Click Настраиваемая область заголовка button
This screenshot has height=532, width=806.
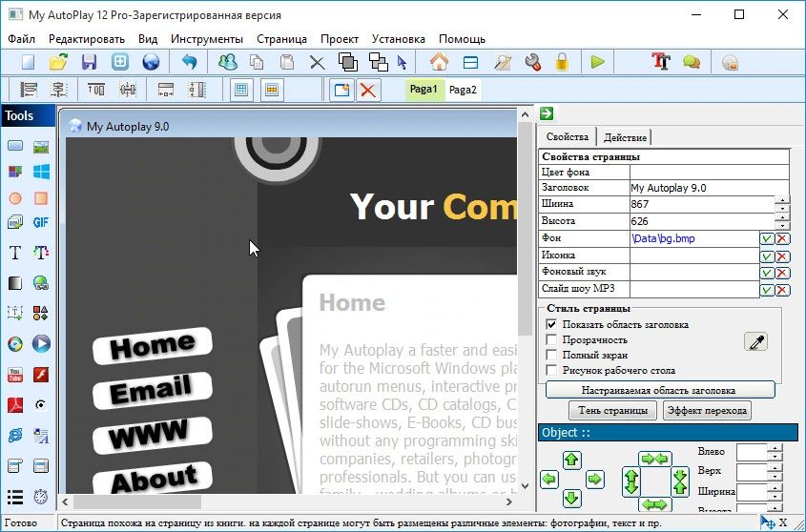tap(660, 390)
